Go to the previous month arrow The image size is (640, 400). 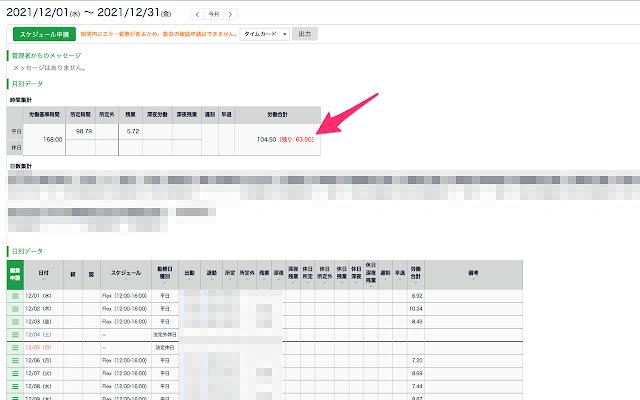pyautogui.click(x=197, y=14)
